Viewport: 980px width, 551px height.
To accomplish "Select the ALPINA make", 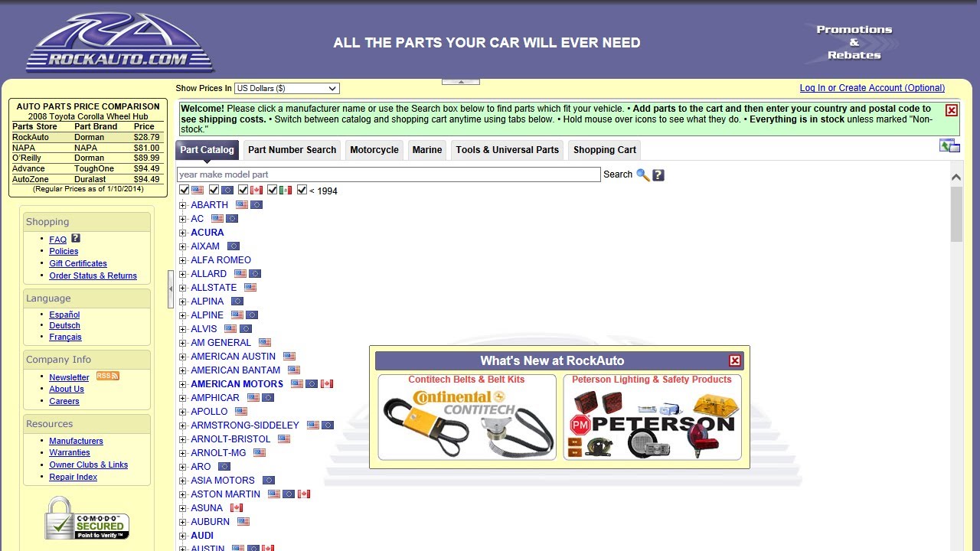I will [x=207, y=302].
